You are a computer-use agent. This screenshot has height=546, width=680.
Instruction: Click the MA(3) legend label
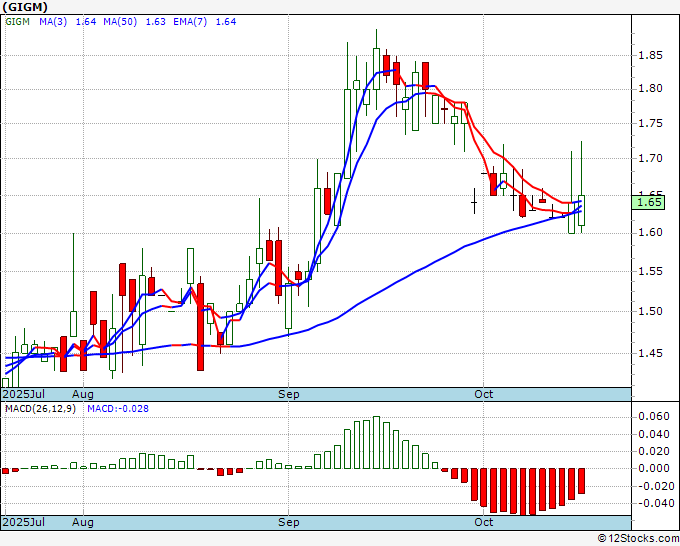(53, 22)
